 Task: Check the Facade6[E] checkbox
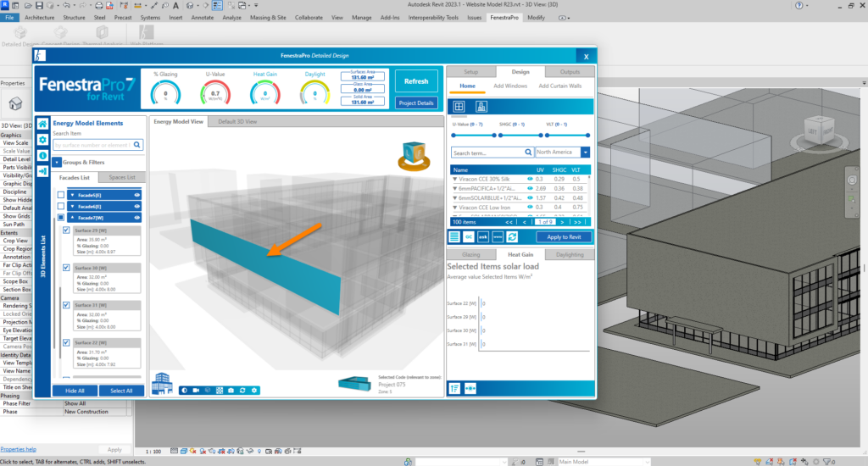point(61,207)
